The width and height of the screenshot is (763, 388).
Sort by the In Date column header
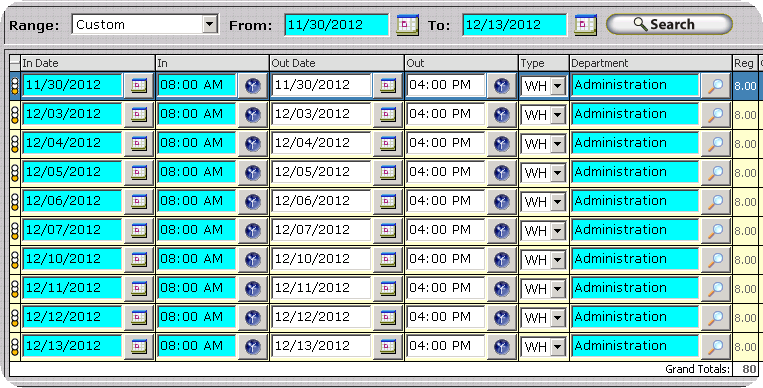[88, 63]
